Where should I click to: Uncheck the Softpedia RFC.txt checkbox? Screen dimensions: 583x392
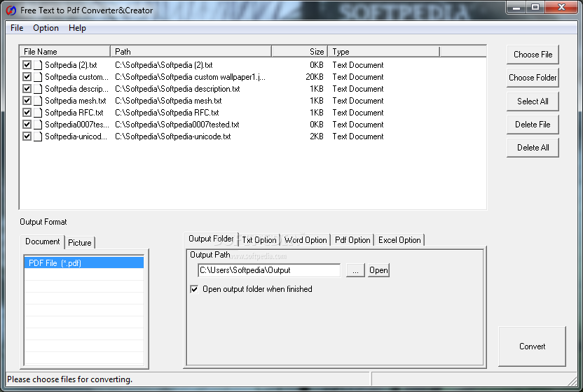27,113
